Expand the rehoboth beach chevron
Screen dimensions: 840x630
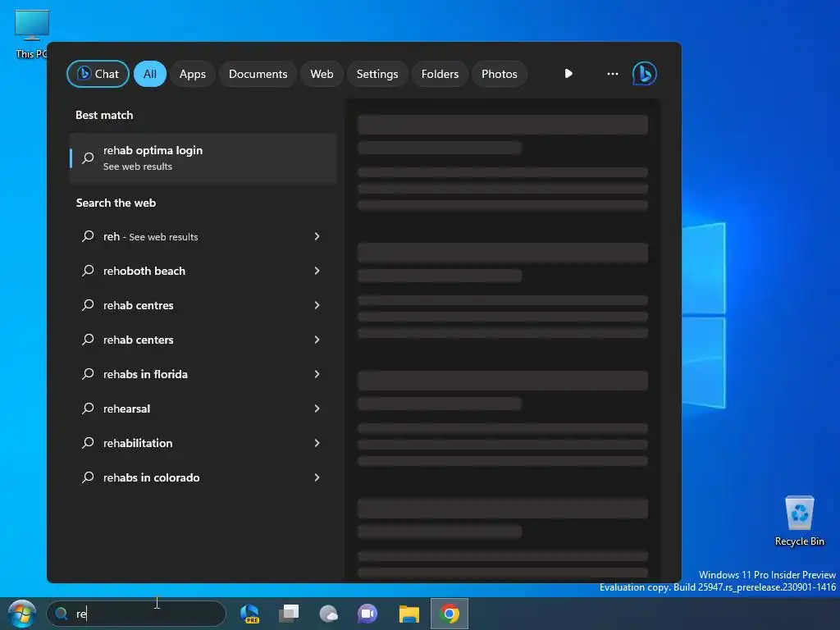[317, 271]
